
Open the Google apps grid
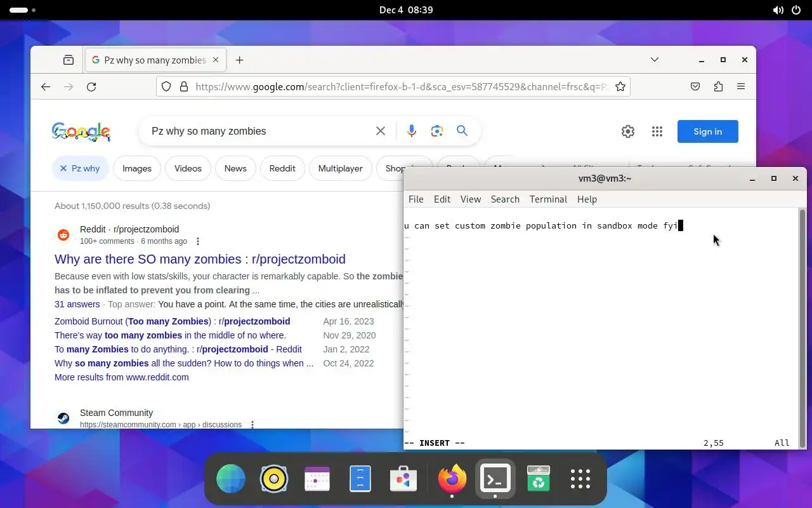coord(657,131)
